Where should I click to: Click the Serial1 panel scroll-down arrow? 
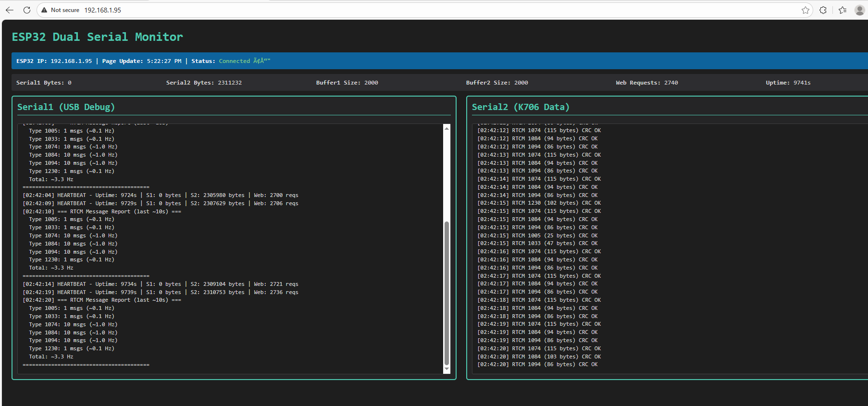click(x=446, y=369)
